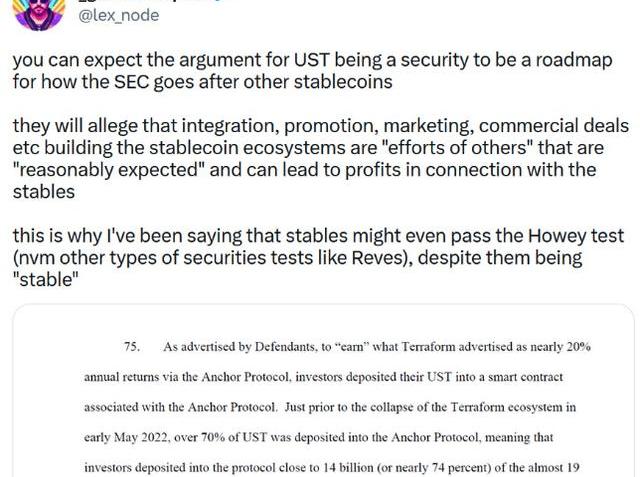
Task: Select the first tweet paragraph about UST security
Action: (x=313, y=71)
